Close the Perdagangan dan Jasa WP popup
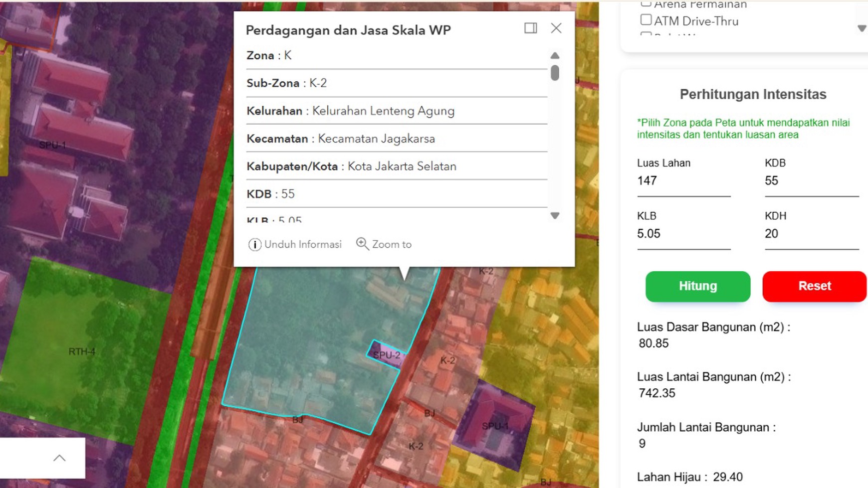The width and height of the screenshot is (868, 488). click(556, 28)
